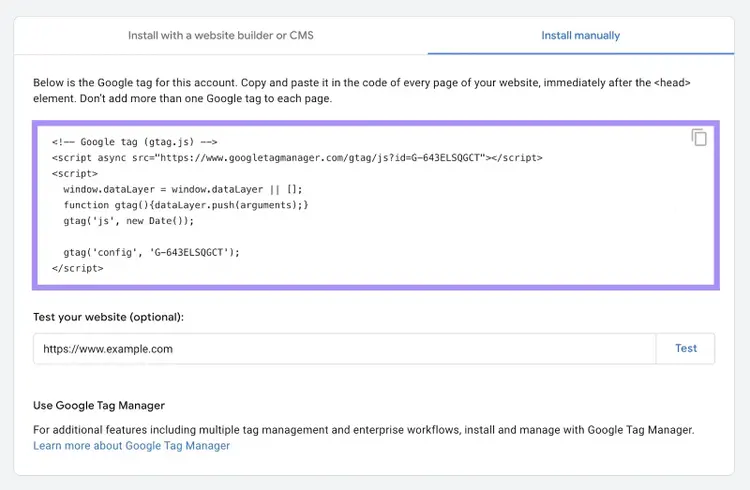Switch to Install with a website builder tab
The width and height of the screenshot is (750, 490).
(221, 35)
